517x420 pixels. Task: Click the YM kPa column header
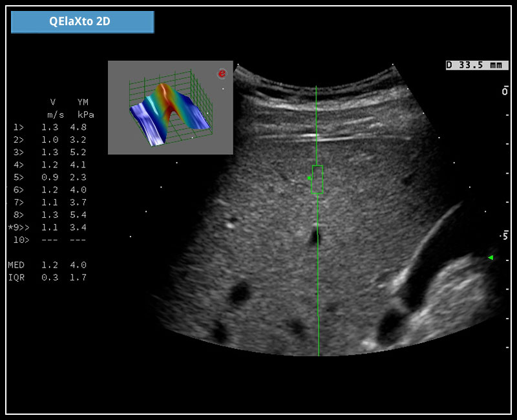tap(82, 108)
